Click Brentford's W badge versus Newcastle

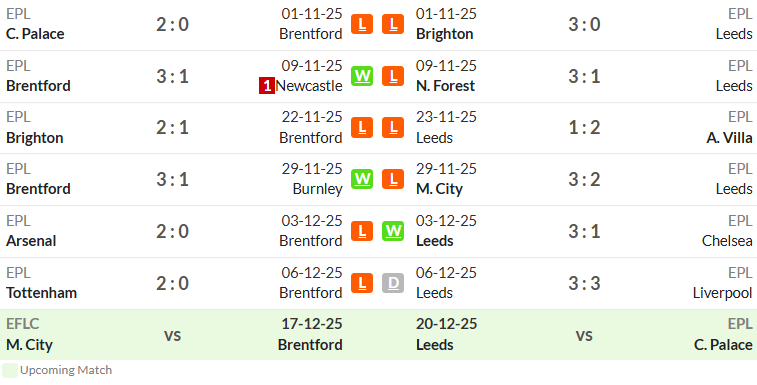[x=362, y=76]
